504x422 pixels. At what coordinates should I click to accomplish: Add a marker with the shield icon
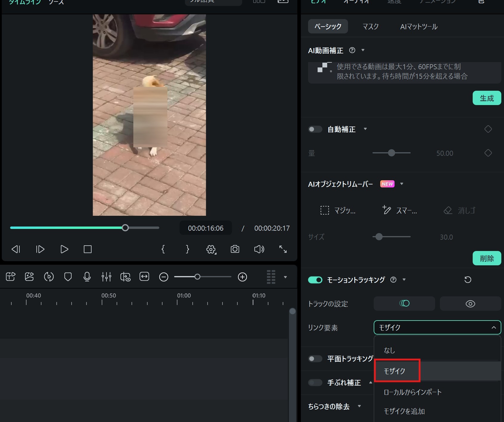pos(68,277)
